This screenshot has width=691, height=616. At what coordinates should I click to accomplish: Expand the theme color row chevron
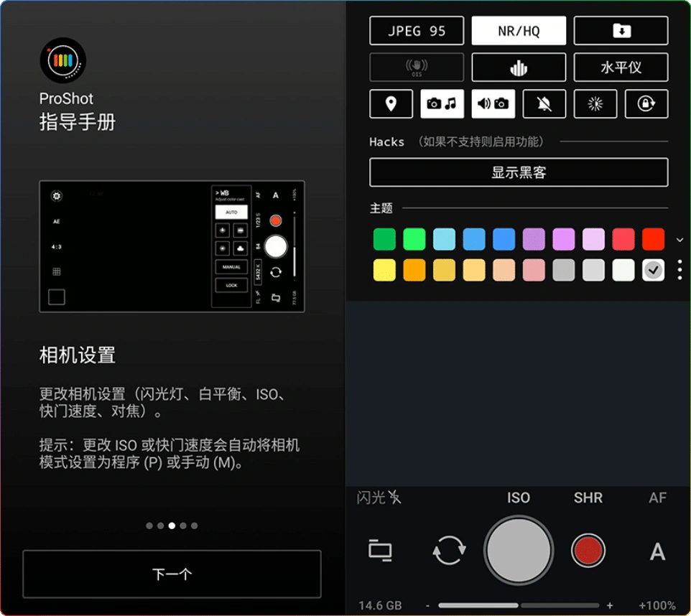tap(680, 239)
